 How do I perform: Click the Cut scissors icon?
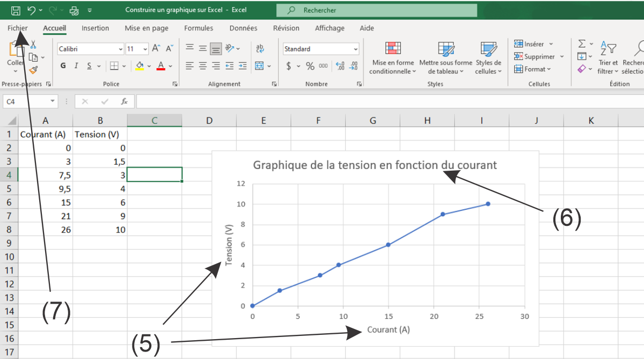33,45
